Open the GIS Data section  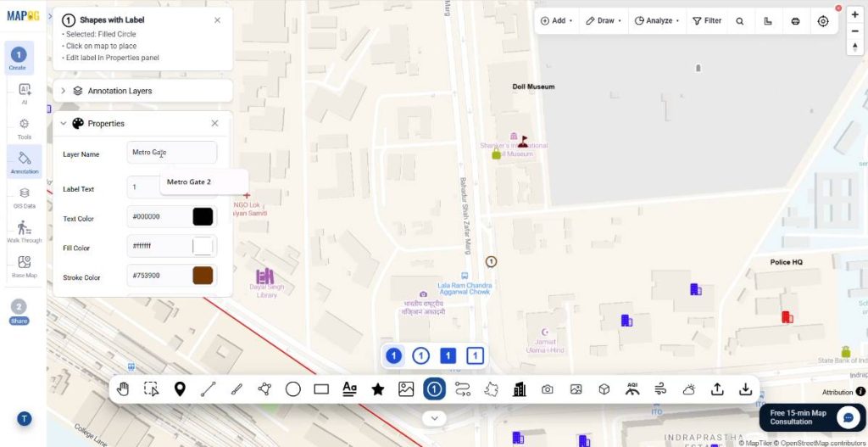25,198
